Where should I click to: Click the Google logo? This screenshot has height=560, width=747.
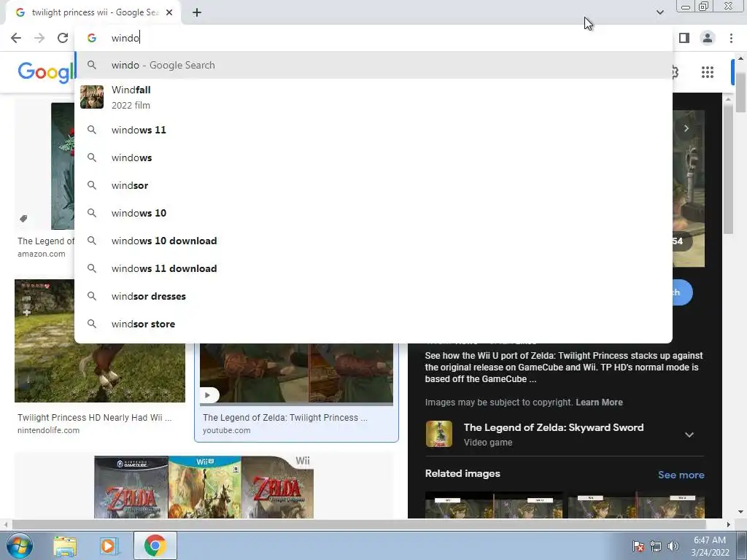[46, 72]
